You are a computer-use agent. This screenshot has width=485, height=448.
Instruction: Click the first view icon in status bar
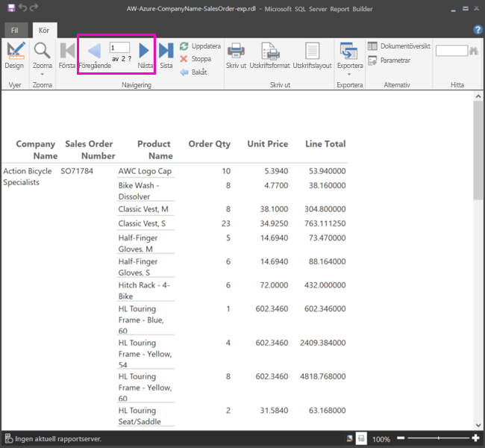coord(349,438)
